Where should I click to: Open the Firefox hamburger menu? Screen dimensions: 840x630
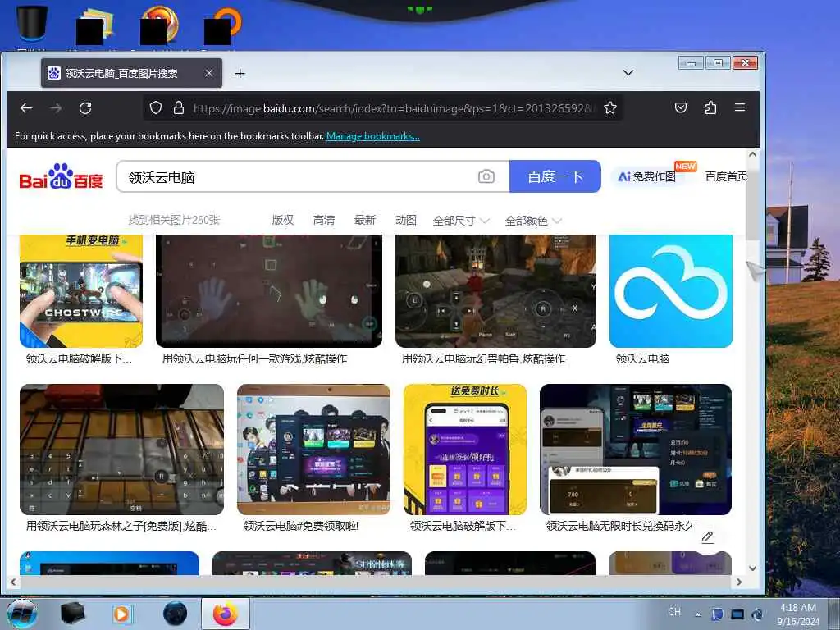coord(740,107)
